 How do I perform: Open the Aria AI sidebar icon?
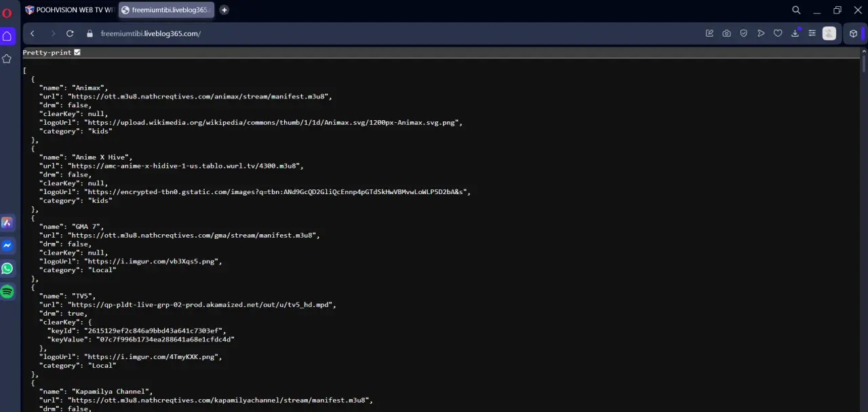tap(7, 223)
